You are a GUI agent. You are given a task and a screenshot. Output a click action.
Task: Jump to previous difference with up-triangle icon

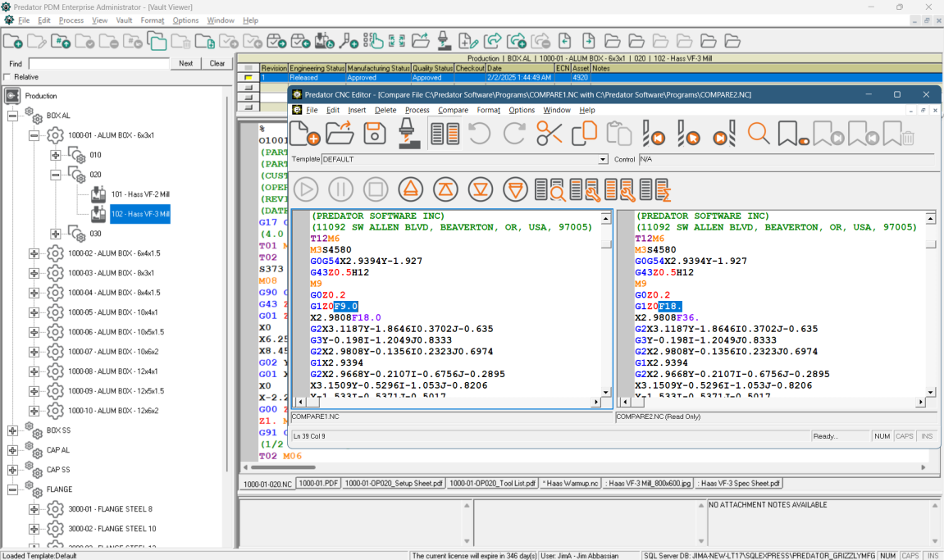click(445, 189)
